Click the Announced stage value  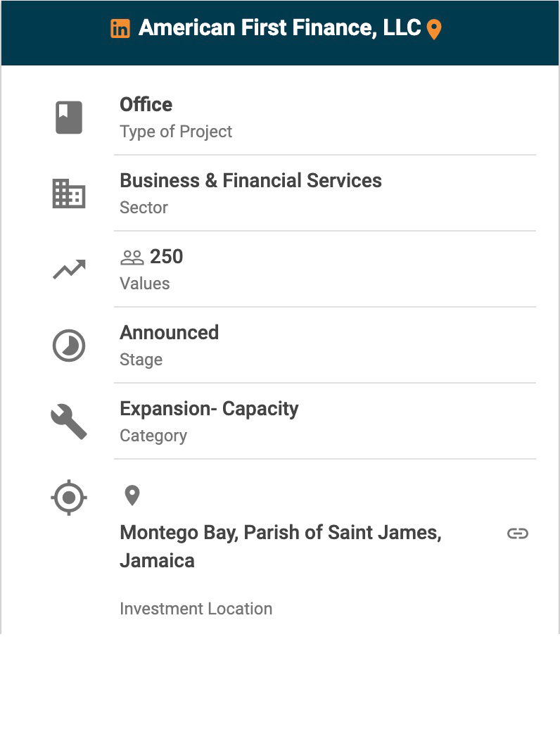point(170,333)
